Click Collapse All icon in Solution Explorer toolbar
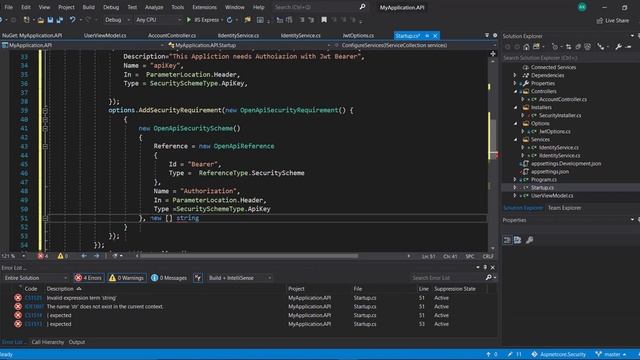The width and height of the screenshot is (640, 360). (x=578, y=47)
